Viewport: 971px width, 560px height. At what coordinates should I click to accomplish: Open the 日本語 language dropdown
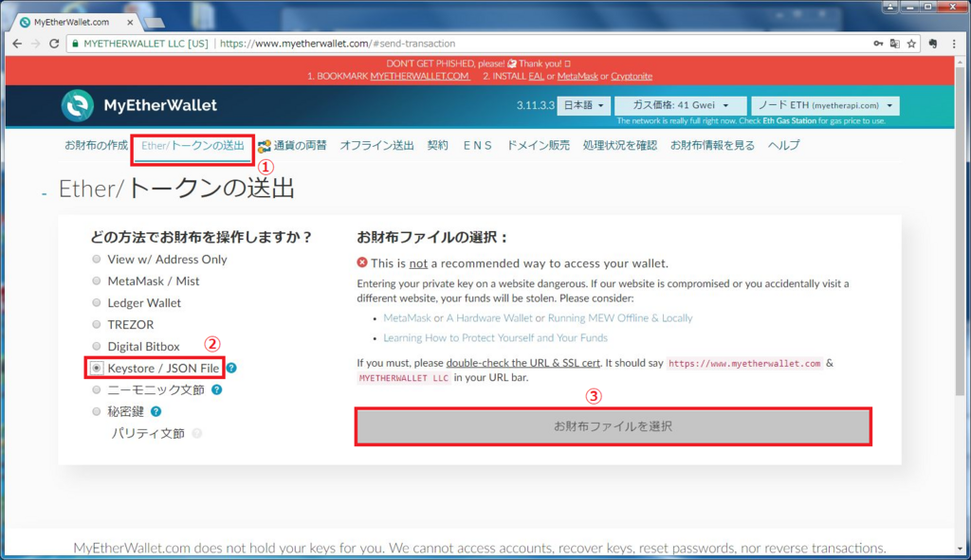click(583, 105)
